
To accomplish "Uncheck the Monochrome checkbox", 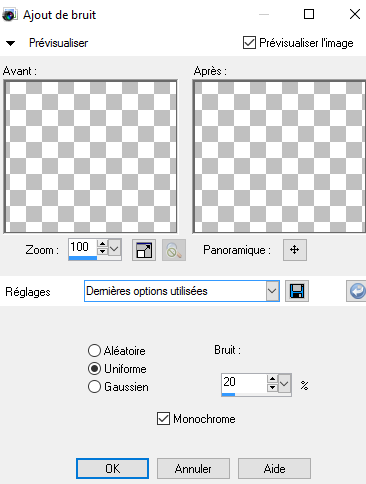I will pyautogui.click(x=163, y=419).
